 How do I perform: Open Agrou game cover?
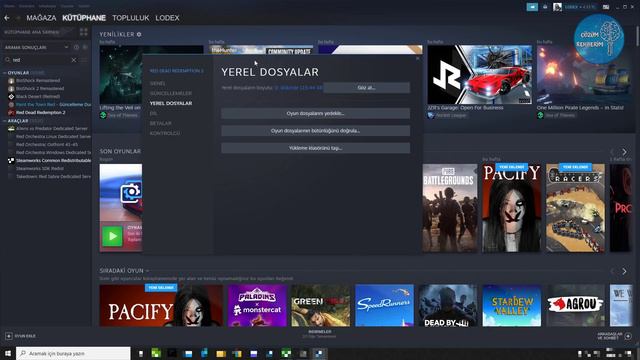[576, 305]
